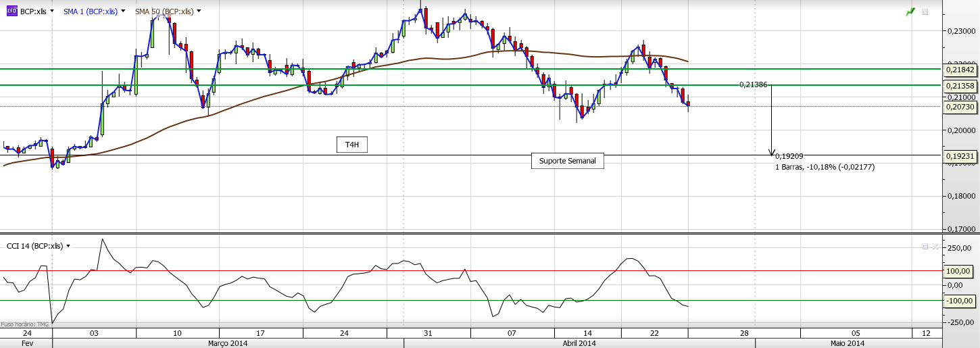Viewport: 980px width, 348px height.
Task: Click the 0,19209 measurement end label
Action: point(789,156)
